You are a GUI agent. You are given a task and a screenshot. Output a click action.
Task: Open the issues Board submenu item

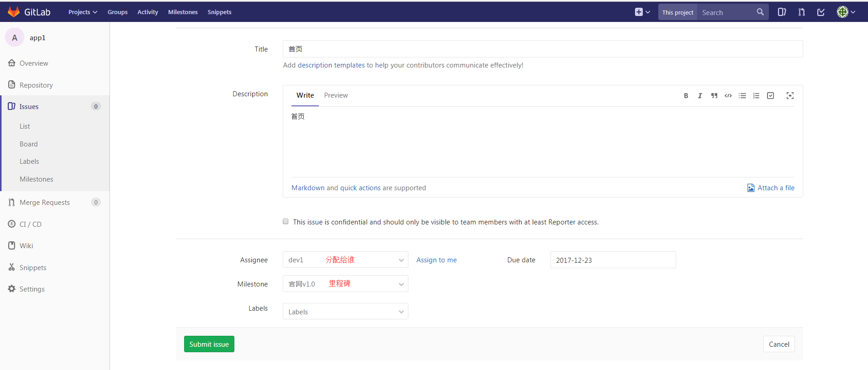coord(28,144)
